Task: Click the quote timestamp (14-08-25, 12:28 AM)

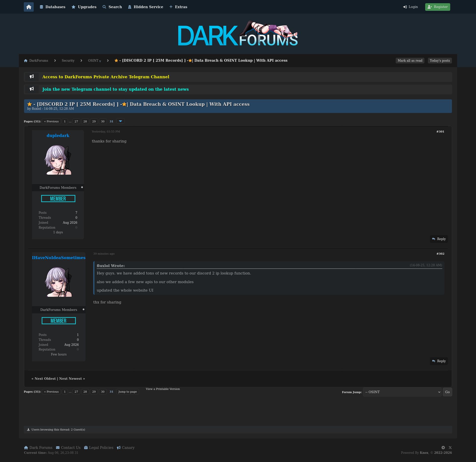Action: [x=426, y=265]
